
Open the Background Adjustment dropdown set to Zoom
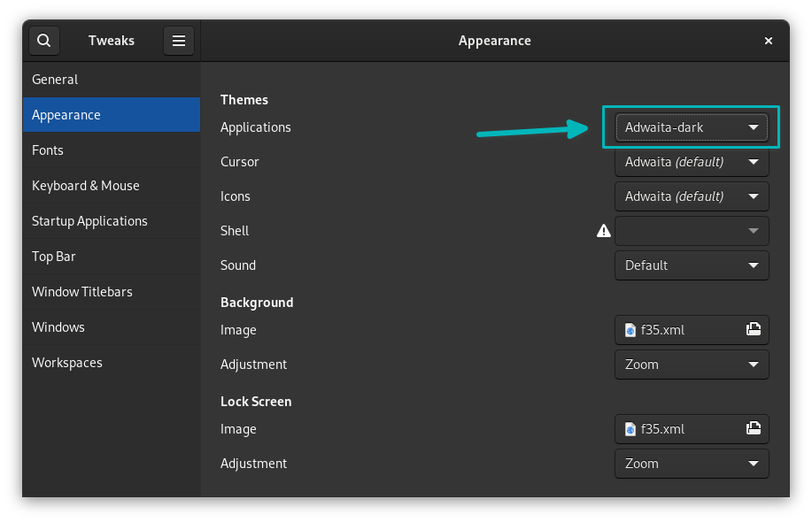(x=691, y=364)
